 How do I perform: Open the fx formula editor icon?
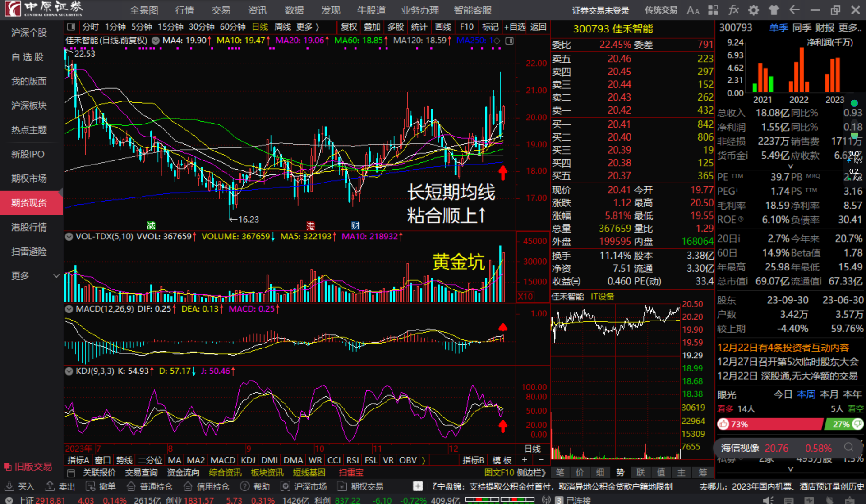(733, 10)
